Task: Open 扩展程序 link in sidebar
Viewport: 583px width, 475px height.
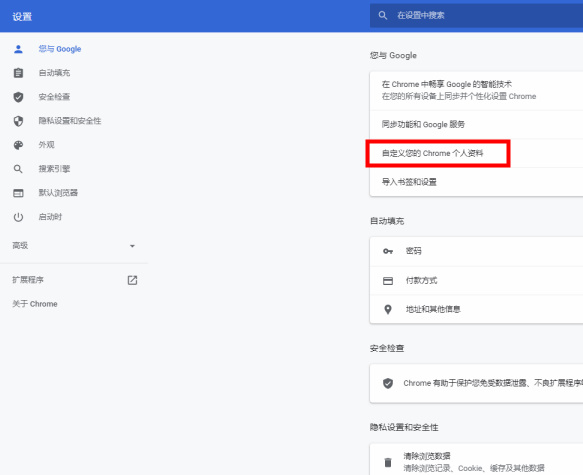Action: (28, 280)
